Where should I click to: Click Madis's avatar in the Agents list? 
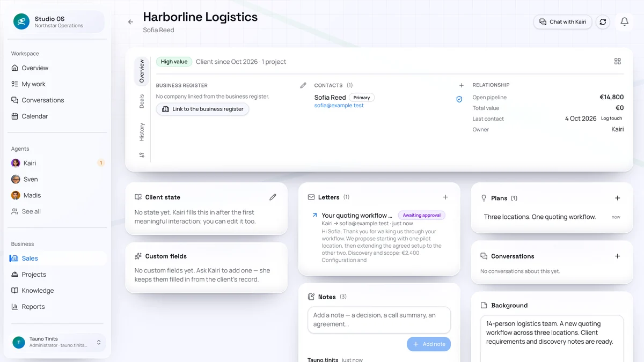pos(16,195)
